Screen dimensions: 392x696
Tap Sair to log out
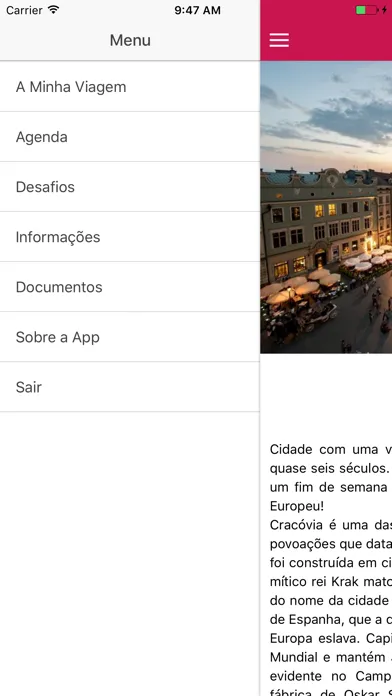[130, 387]
